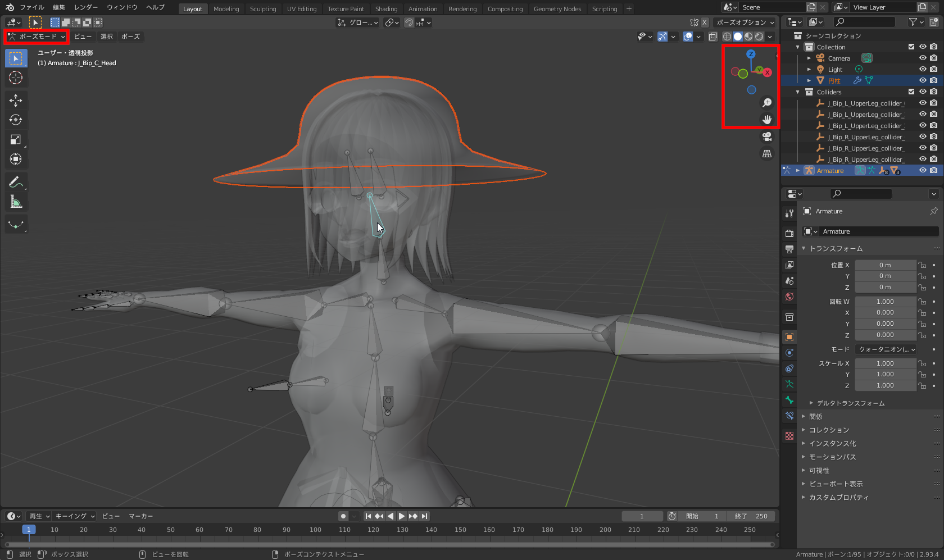Viewport: 944px width, 560px height.
Task: Switch to the Animation workspace tab
Action: [423, 9]
